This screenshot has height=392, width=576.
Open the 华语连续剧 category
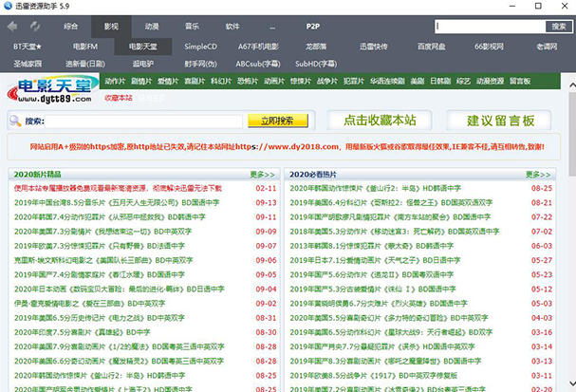387,82
